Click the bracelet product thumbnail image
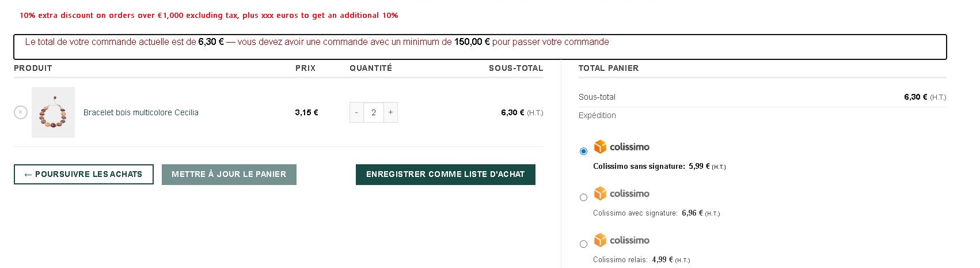 click(53, 112)
